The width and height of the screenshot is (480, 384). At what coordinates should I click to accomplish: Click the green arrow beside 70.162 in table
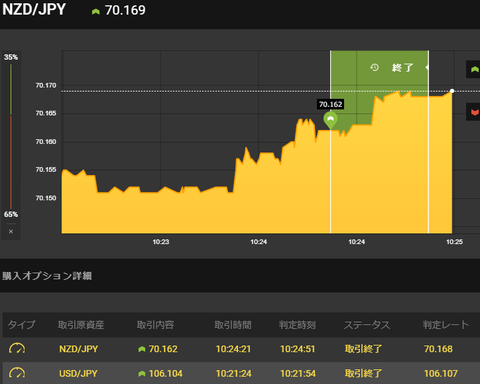(x=142, y=349)
